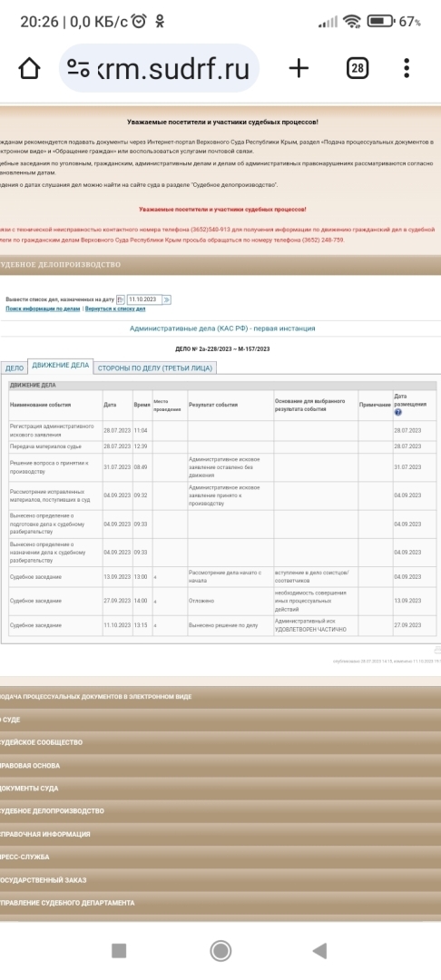Click the date input field showing 11.10.2023
The height and width of the screenshot is (980, 441).
click(143, 300)
